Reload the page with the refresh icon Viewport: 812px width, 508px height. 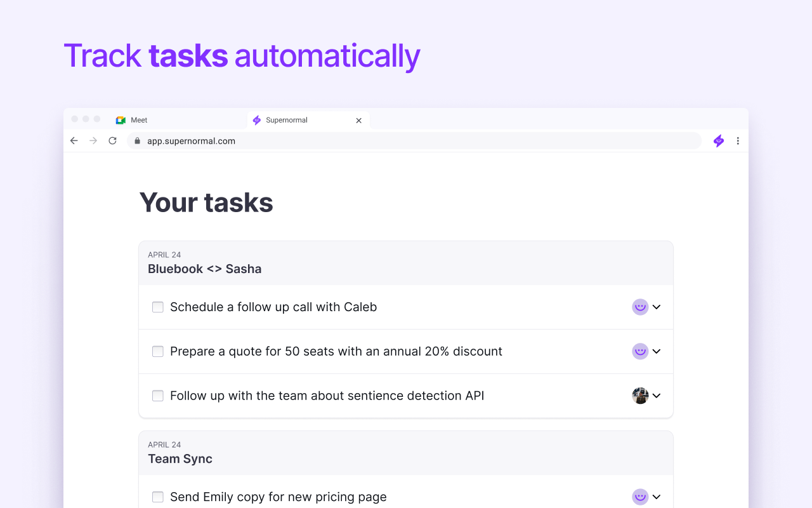click(112, 140)
